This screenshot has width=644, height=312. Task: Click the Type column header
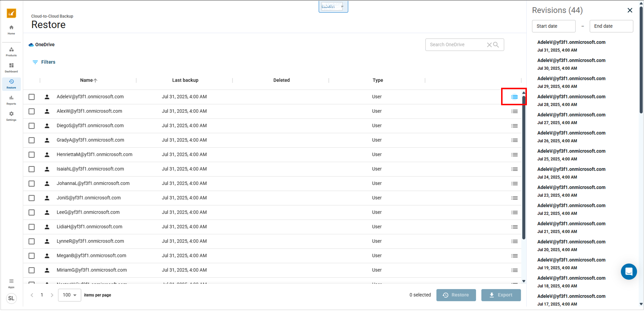click(x=378, y=80)
